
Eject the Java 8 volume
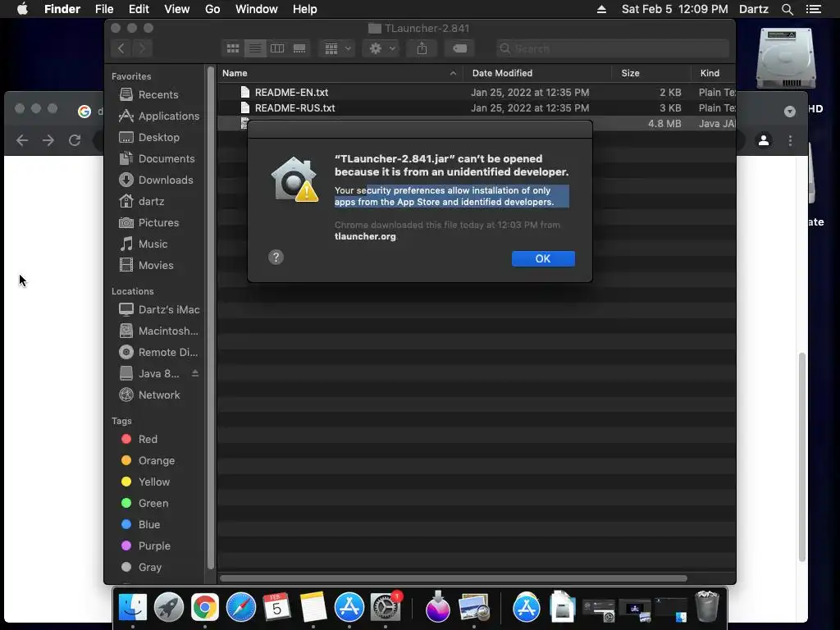click(x=195, y=373)
